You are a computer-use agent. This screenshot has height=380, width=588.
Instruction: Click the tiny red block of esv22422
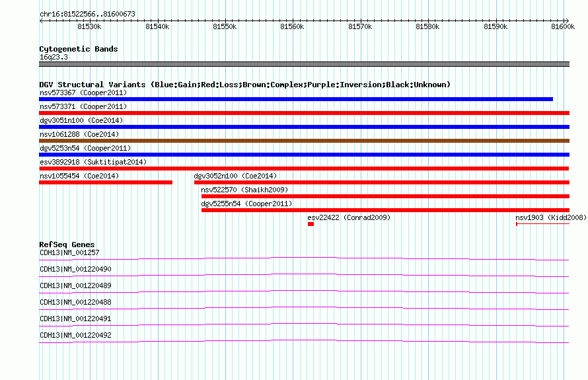click(311, 224)
